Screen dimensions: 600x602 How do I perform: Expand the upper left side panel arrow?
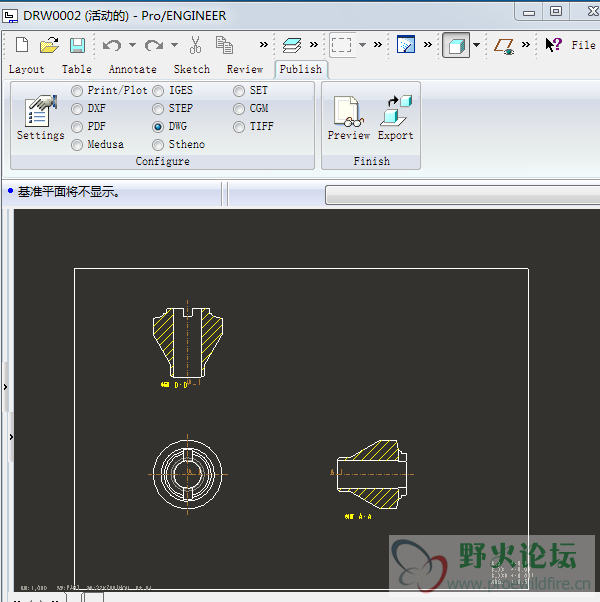click(5, 387)
